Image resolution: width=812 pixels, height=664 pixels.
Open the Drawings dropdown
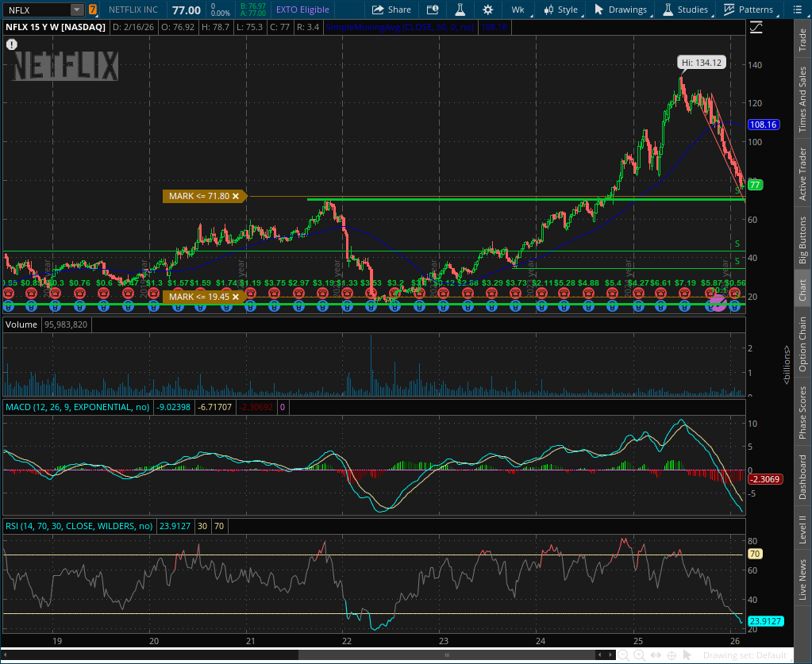click(x=621, y=10)
